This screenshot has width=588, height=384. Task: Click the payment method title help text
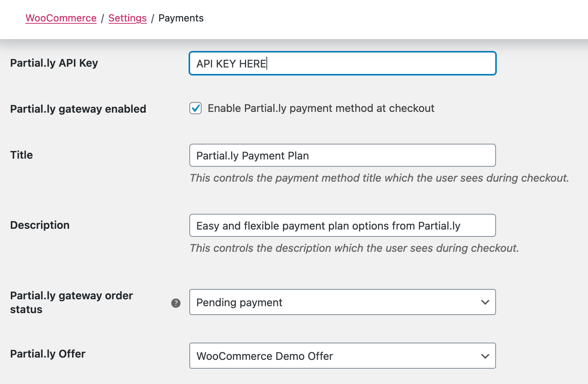pyautogui.click(x=379, y=178)
